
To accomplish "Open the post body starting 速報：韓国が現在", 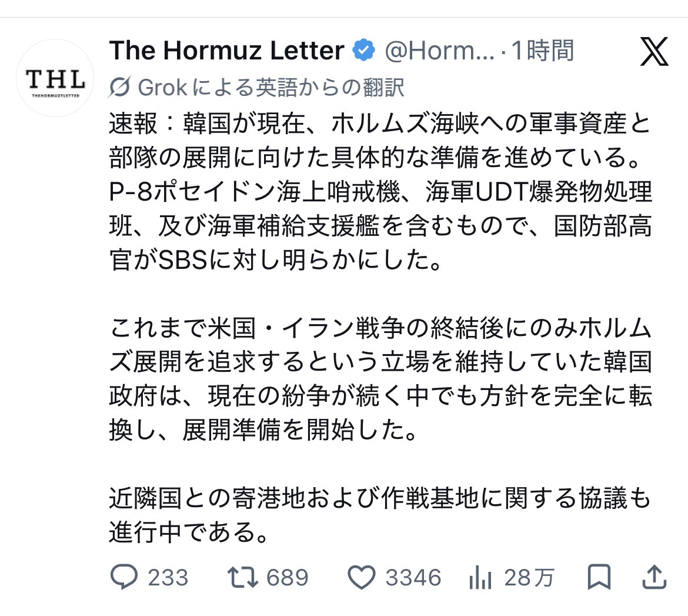I will coord(380,191).
